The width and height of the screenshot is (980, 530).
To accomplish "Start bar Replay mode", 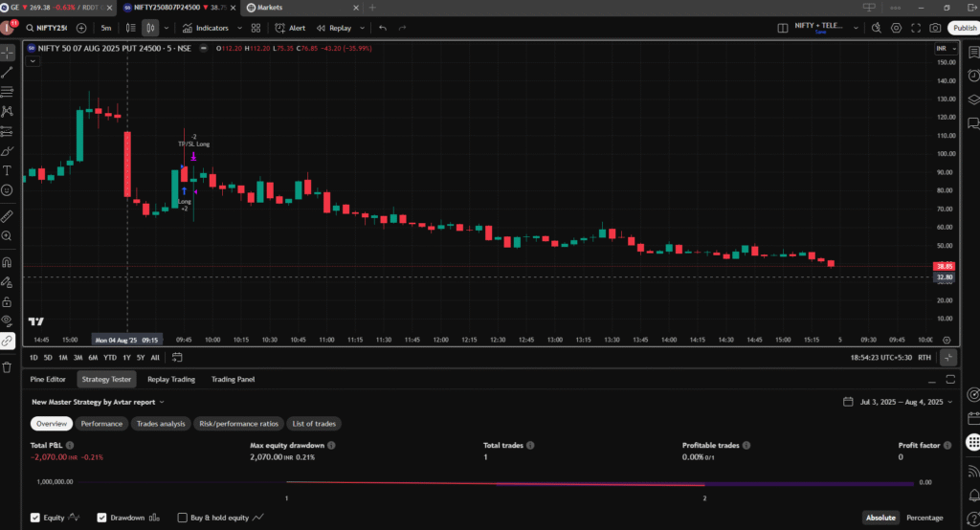I will pyautogui.click(x=334, y=28).
